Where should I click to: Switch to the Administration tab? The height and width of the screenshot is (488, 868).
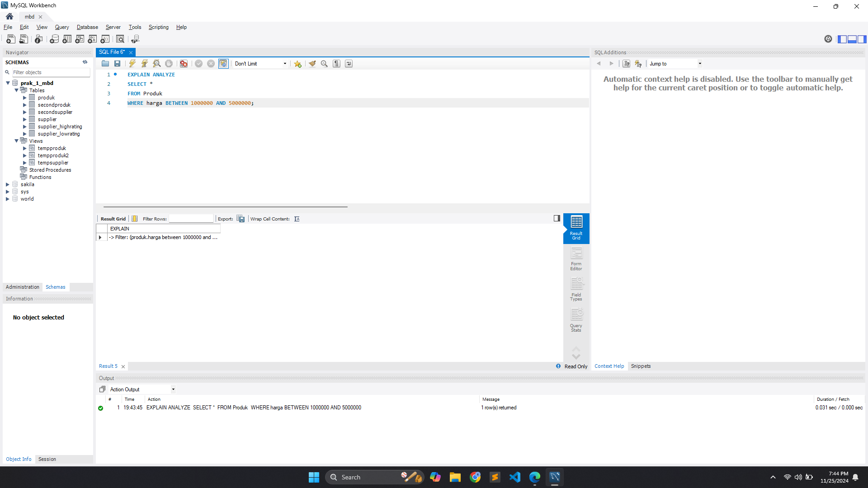22,286
